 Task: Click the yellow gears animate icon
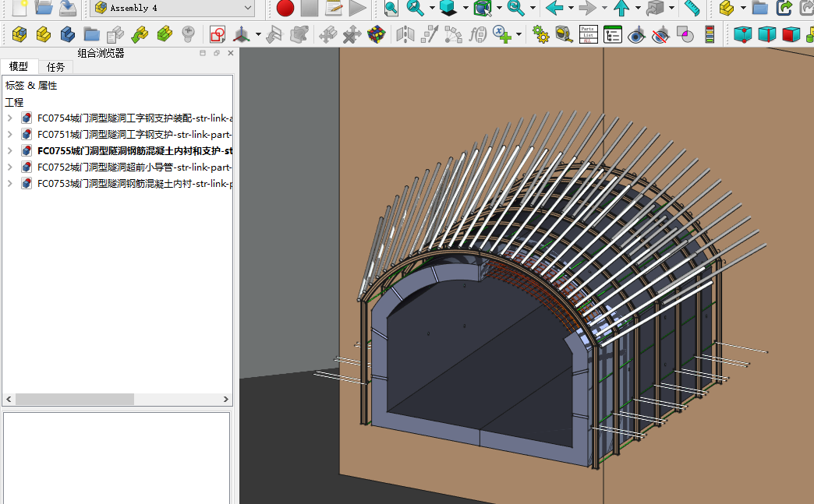pos(540,34)
